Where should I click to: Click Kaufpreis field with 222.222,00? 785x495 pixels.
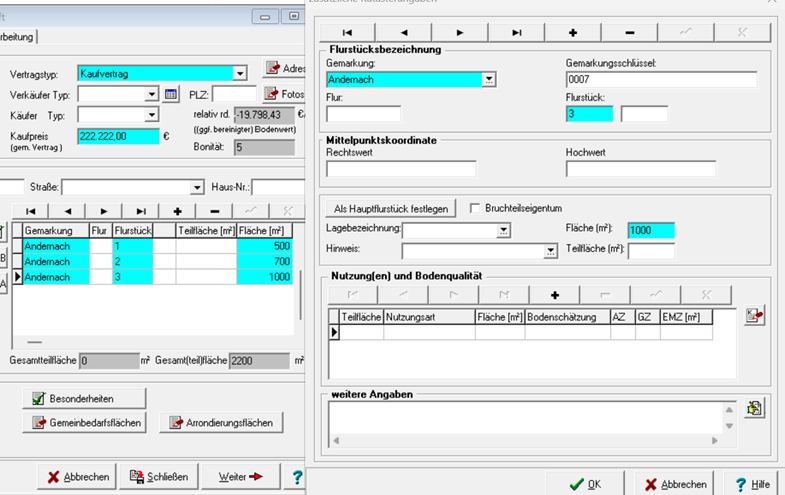(x=118, y=136)
